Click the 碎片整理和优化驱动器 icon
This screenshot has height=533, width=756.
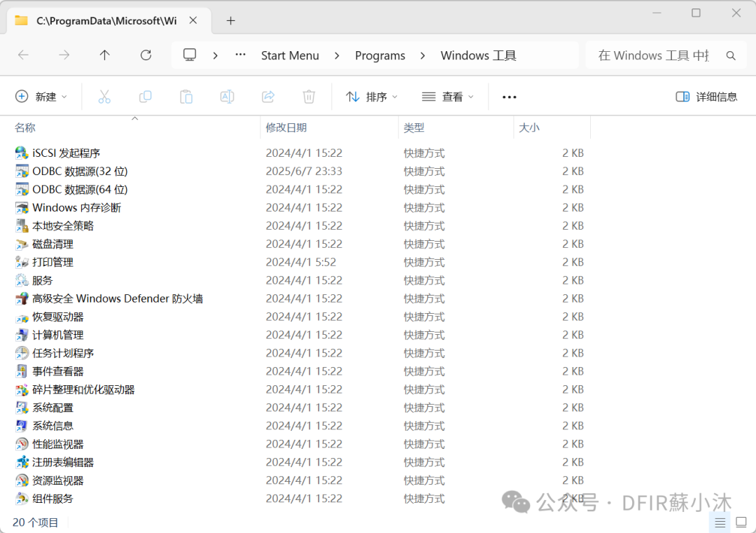pos(22,389)
